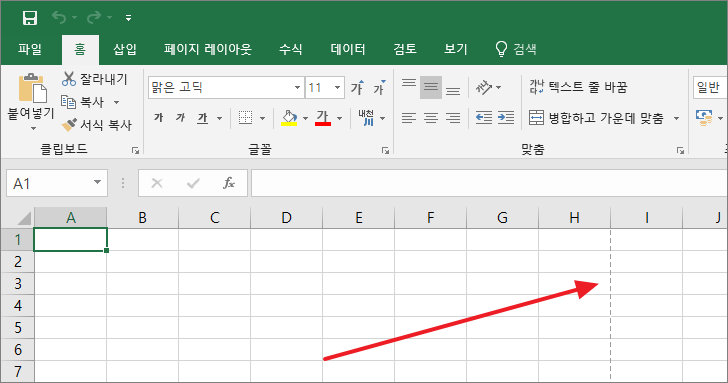Viewport: 728px width, 383px height.
Task: Open the 일반 number format box
Action: (x=710, y=87)
